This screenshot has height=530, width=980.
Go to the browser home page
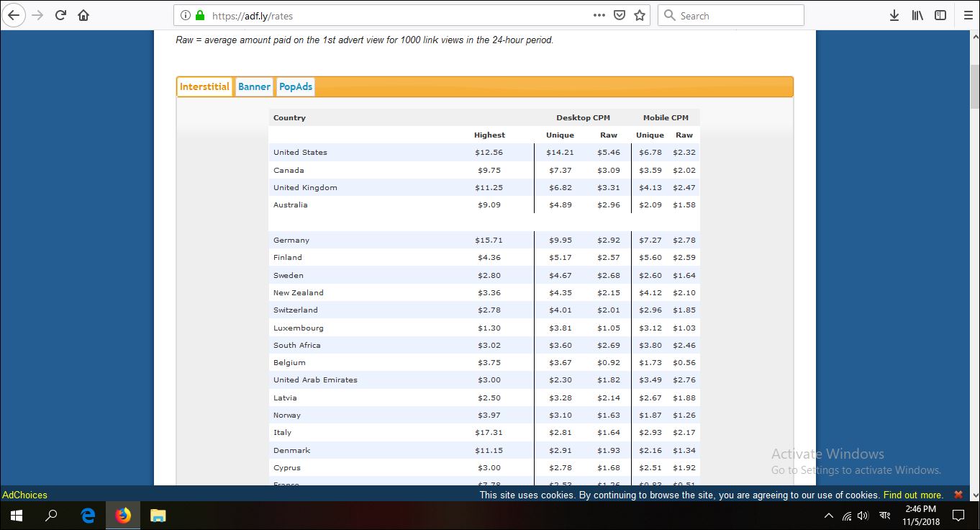[x=83, y=14]
